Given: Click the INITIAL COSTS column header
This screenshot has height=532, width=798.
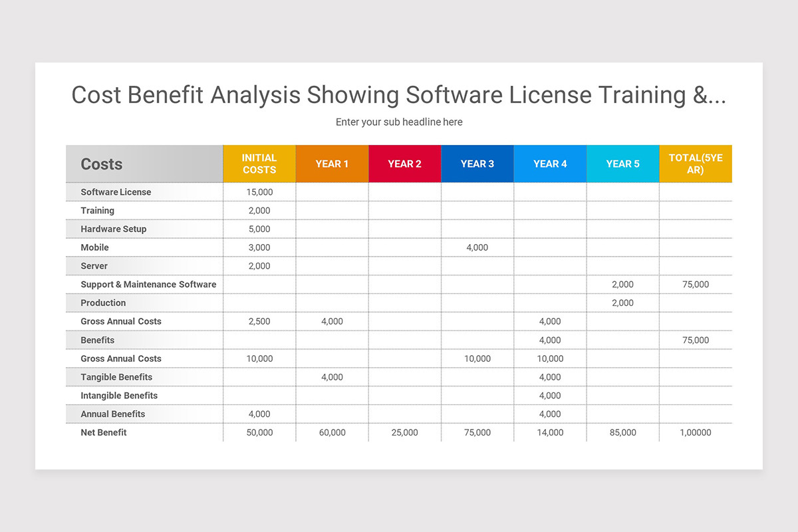Looking at the screenshot, I should tap(259, 164).
